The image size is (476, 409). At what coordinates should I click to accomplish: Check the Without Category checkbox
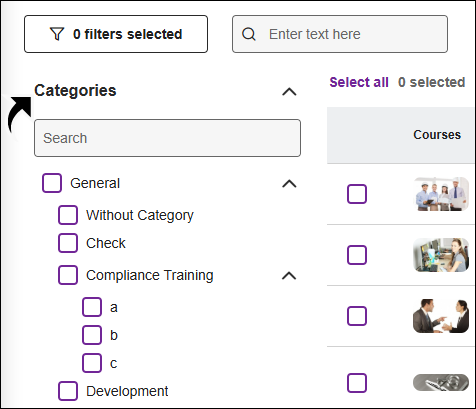(x=68, y=215)
